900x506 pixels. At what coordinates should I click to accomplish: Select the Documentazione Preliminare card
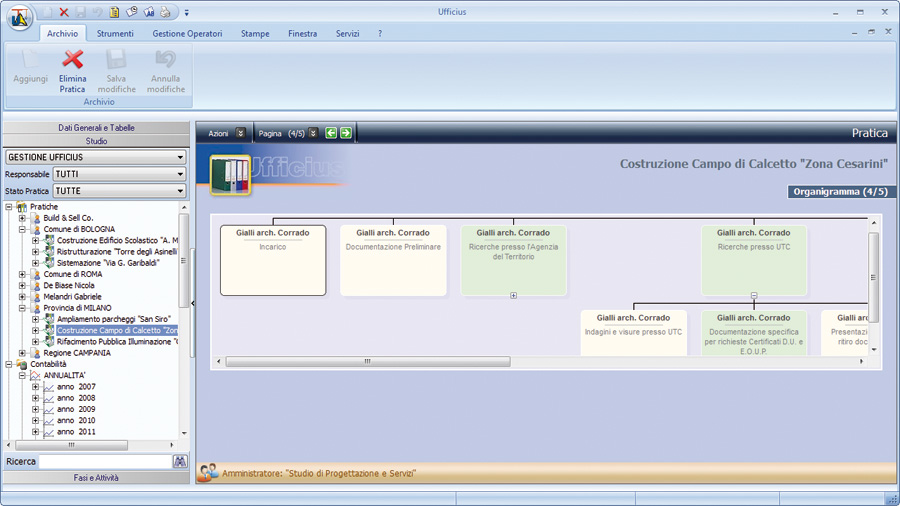coord(393,260)
